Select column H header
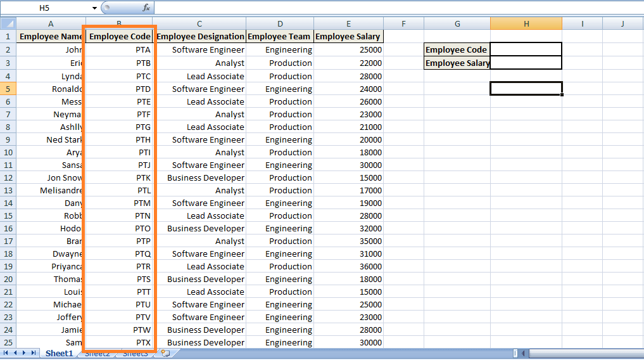The width and height of the screenshot is (644, 360). 526,23
